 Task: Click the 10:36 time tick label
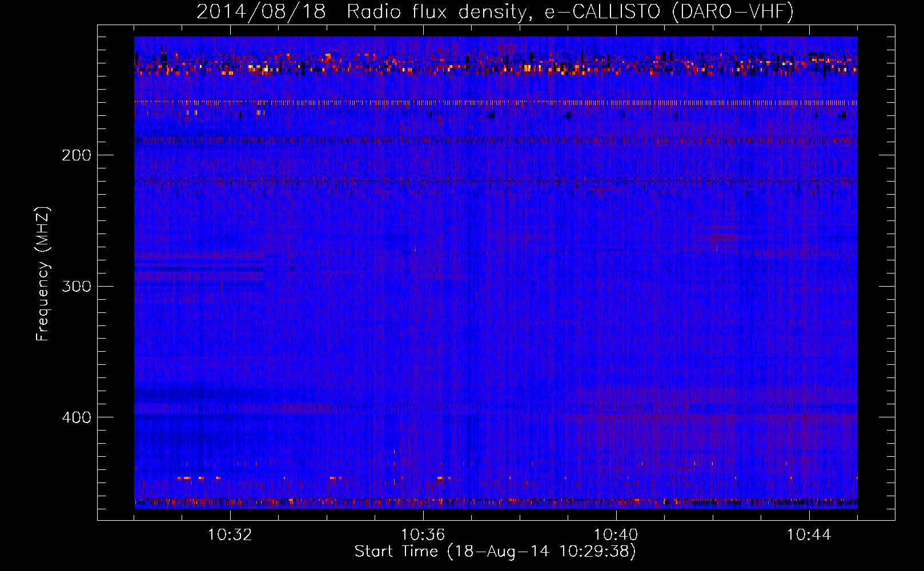point(423,535)
